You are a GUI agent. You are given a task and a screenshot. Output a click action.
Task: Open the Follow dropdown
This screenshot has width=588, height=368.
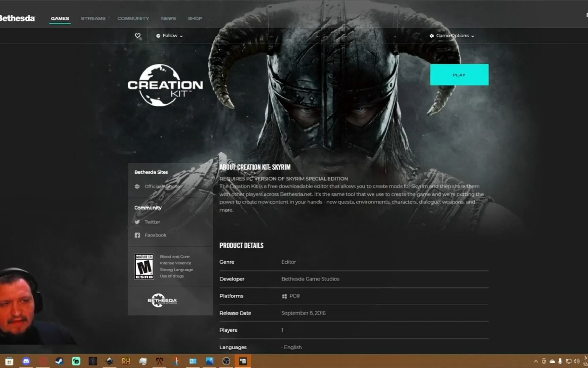[x=169, y=36]
